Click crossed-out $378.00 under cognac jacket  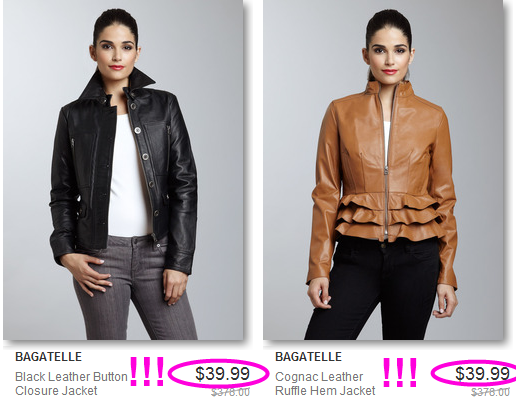490,392
